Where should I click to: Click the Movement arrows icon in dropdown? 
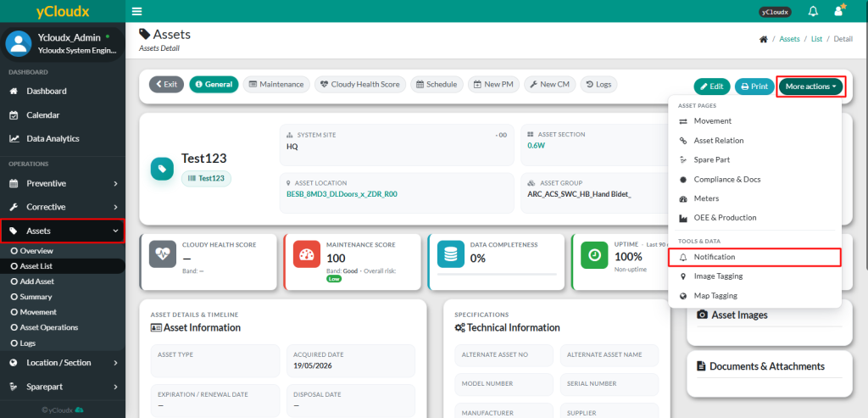[x=683, y=121]
